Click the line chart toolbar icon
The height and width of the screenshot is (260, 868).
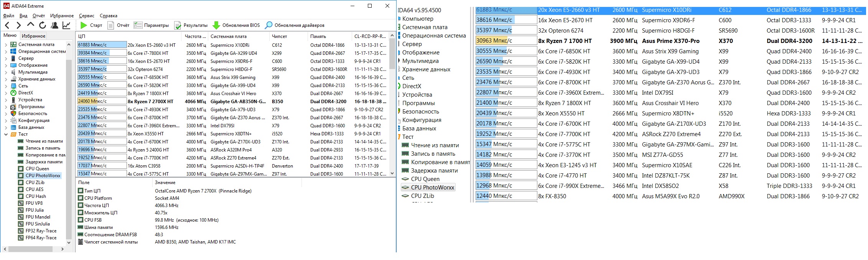pyautogui.click(x=66, y=25)
